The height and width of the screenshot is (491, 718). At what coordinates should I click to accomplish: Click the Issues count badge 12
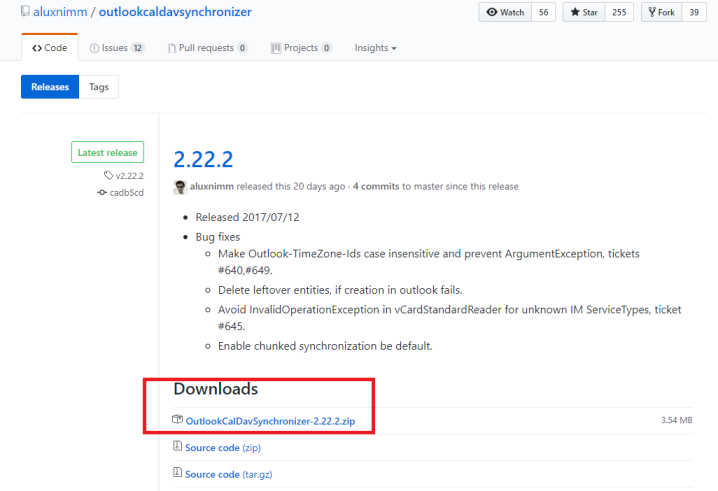(138, 48)
